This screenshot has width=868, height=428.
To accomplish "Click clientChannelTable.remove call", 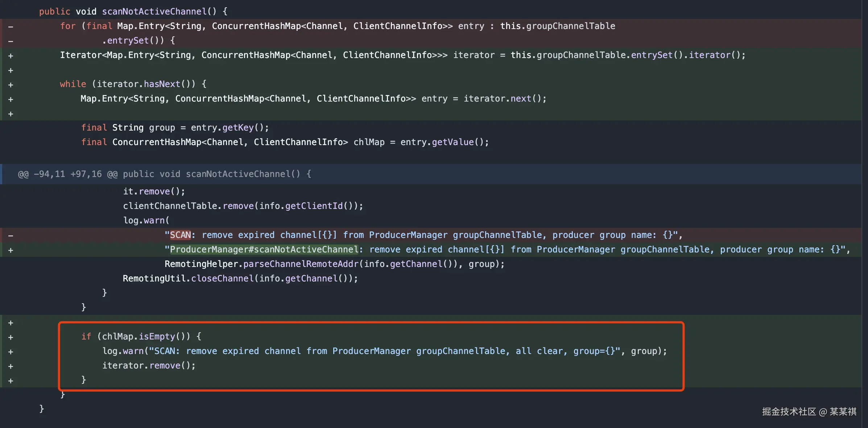I will pos(189,206).
